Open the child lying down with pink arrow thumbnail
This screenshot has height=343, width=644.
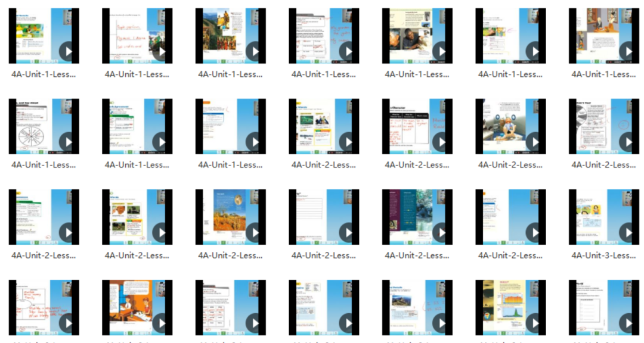510,36
